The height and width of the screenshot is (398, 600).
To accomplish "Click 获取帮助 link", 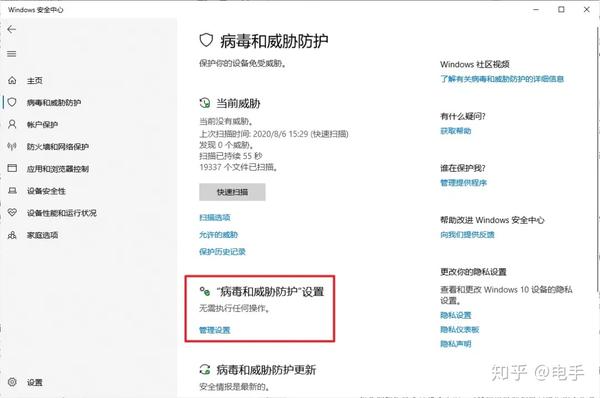I will pyautogui.click(x=456, y=131).
